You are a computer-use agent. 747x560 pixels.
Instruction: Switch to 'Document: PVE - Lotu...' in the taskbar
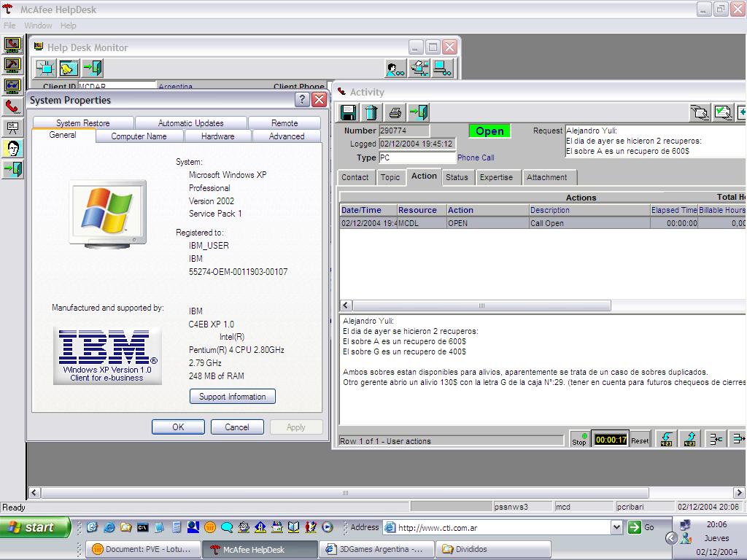click(143, 550)
